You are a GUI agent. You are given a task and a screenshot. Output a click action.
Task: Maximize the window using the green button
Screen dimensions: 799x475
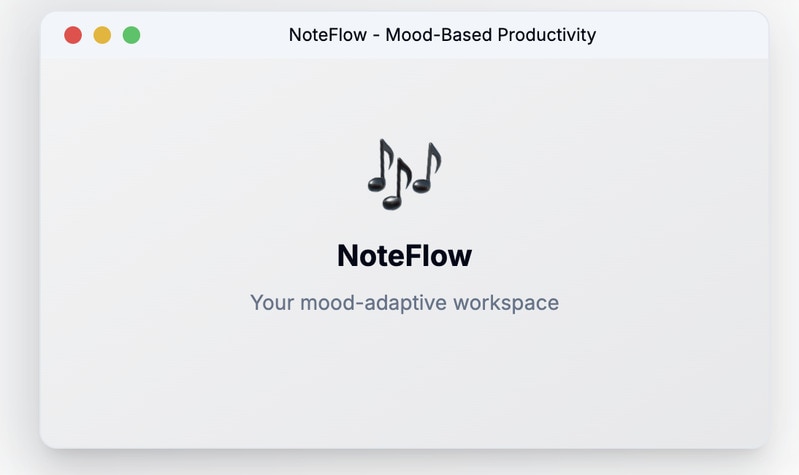coord(131,35)
